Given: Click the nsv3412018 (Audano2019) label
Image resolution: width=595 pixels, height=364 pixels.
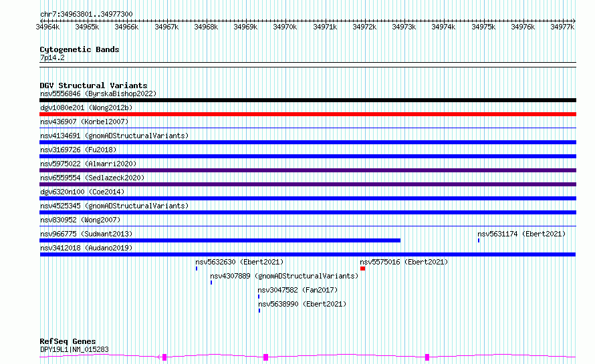Looking at the screenshot, I should [86, 248].
